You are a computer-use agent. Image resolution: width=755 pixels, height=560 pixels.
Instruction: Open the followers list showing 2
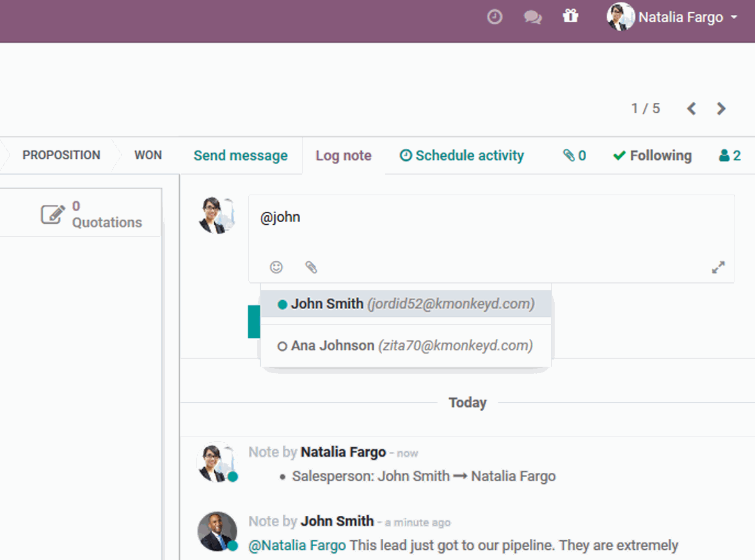tap(729, 155)
